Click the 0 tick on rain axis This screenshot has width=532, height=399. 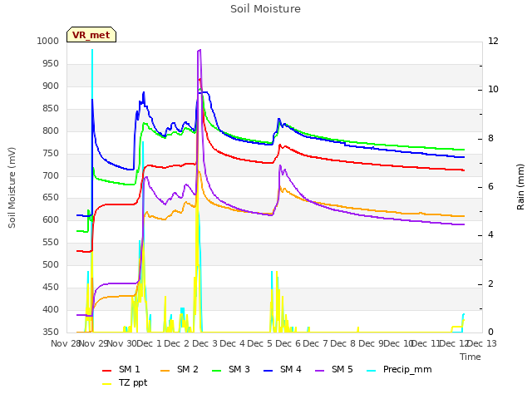(490, 332)
